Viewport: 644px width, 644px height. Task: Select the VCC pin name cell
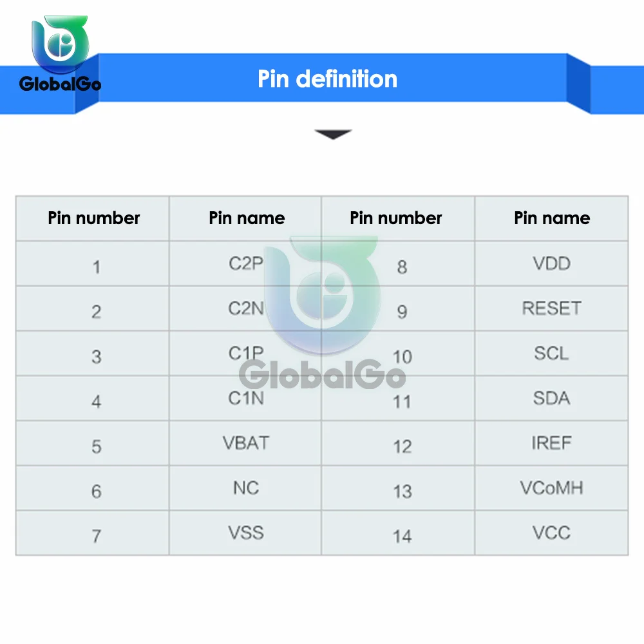[552, 533]
